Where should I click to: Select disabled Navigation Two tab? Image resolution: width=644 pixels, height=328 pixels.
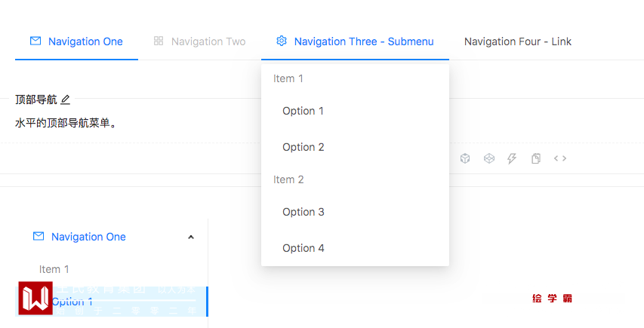[x=208, y=41]
